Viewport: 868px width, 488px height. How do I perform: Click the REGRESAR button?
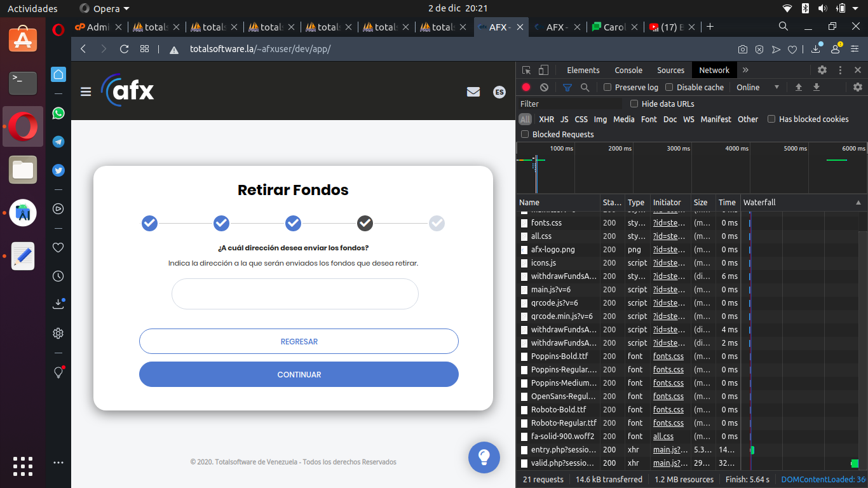pos(299,341)
